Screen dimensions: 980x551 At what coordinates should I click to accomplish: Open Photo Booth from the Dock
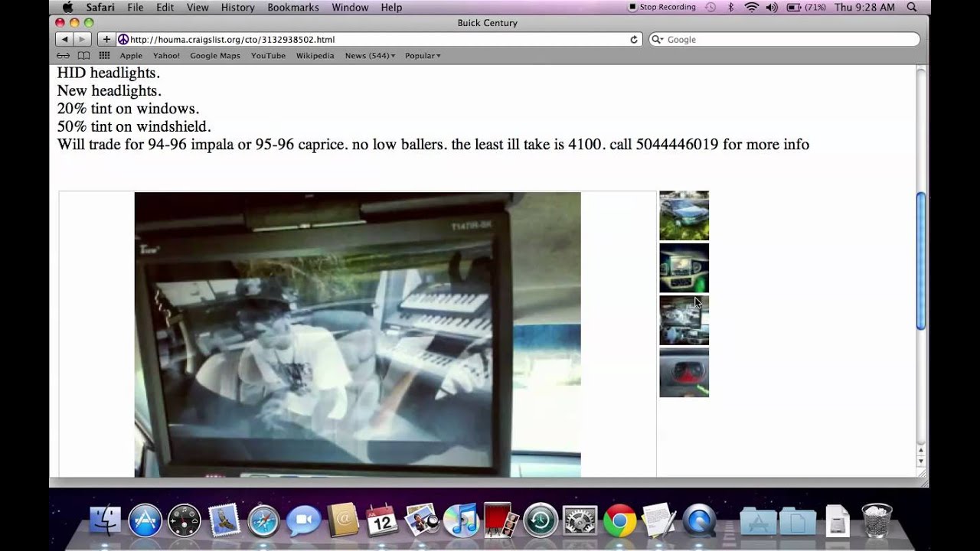[x=501, y=520]
